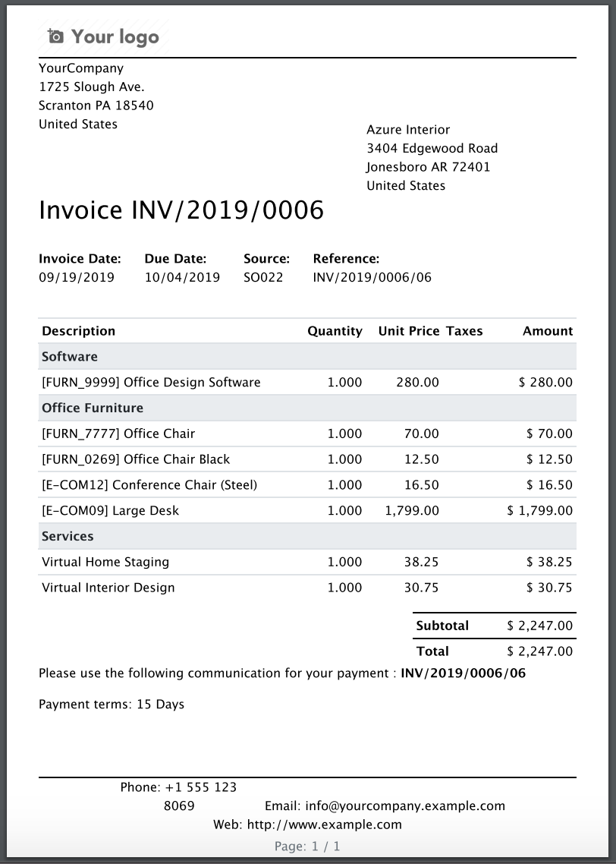Click the Quantity column header
The height and width of the screenshot is (864, 616).
click(x=335, y=331)
